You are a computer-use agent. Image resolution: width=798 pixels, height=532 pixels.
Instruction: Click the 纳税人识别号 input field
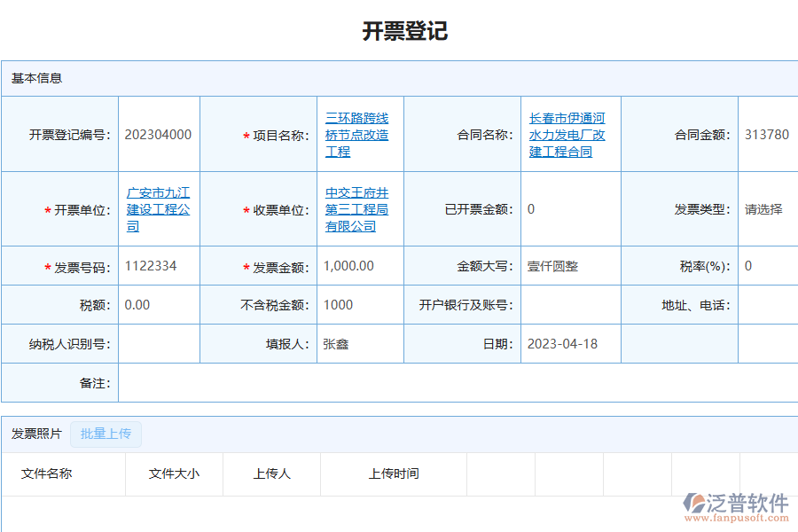coord(158,344)
